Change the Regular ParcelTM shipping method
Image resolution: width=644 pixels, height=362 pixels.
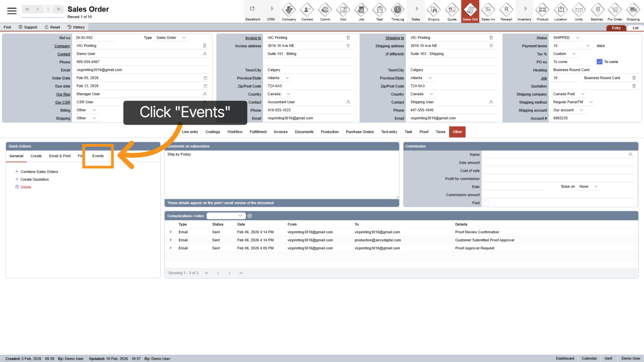573,102
